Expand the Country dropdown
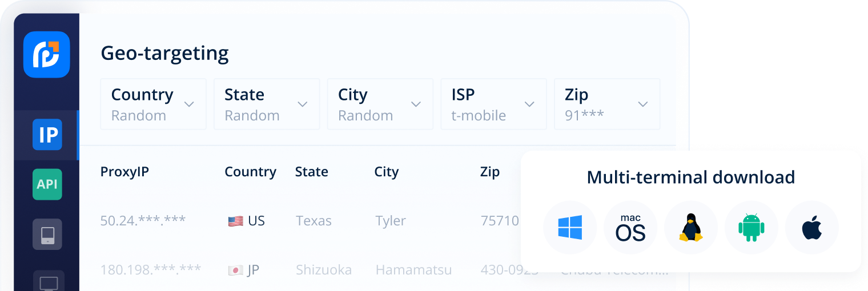Image resolution: width=868 pixels, height=291 pixels. 153,104
